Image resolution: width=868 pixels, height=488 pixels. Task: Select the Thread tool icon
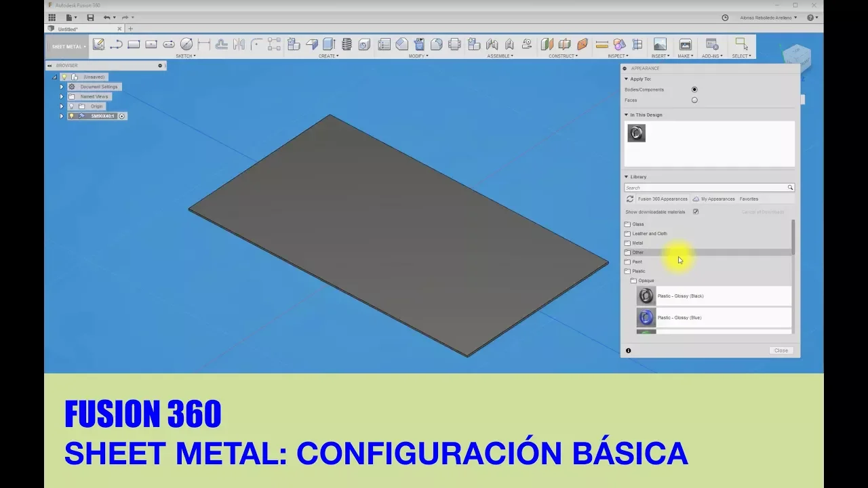pyautogui.click(x=347, y=44)
